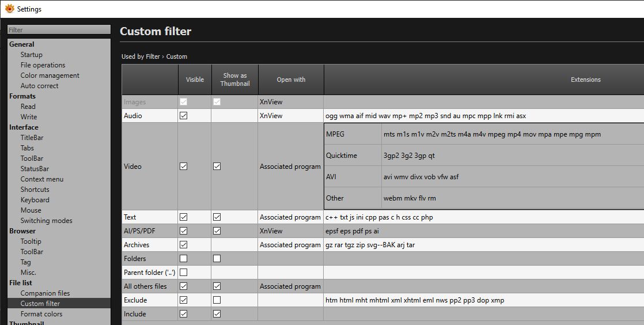The height and width of the screenshot is (325, 644).
Task: Click Video row Associated program cell
Action: pos(291,167)
